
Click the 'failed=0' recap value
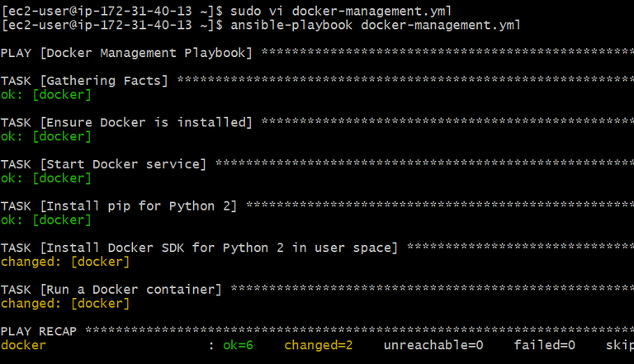coord(544,345)
